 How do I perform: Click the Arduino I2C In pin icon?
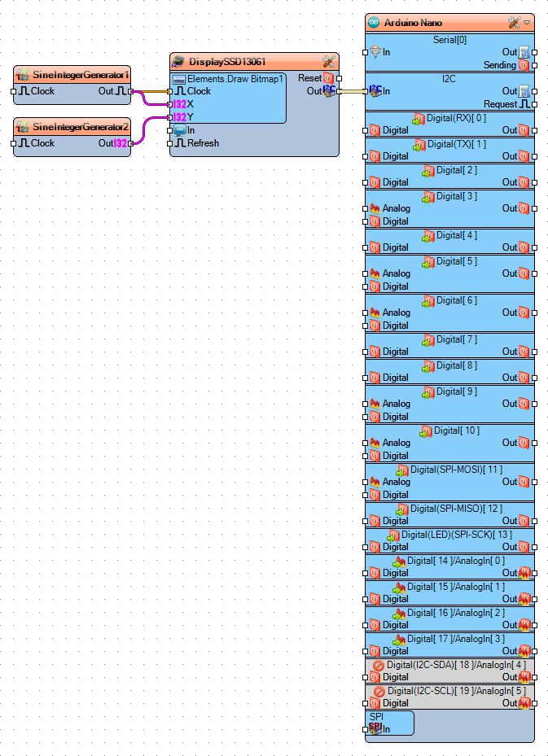(x=375, y=90)
